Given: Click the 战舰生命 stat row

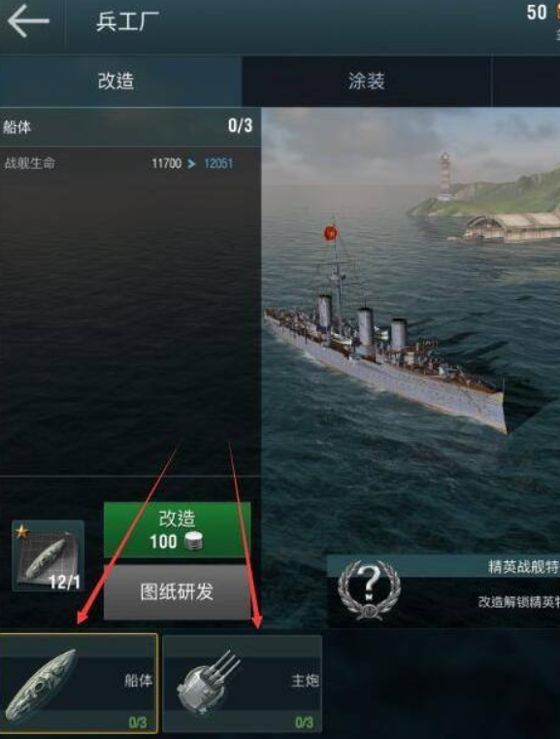Looking at the screenshot, I should pyautogui.click(x=130, y=163).
